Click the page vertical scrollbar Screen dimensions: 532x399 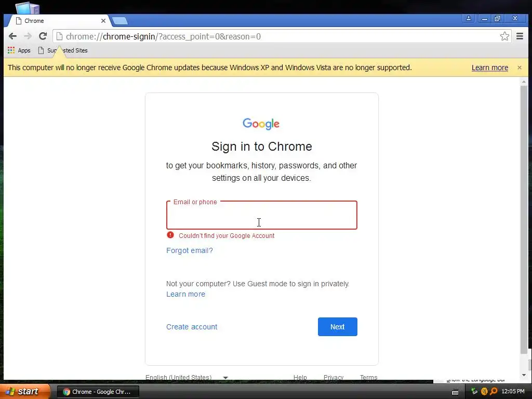pyautogui.click(x=524, y=220)
